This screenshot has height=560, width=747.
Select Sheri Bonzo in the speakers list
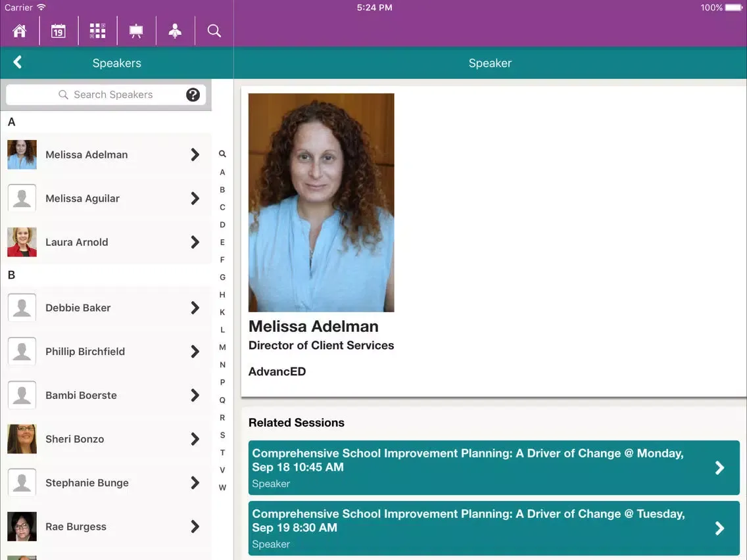[106, 439]
